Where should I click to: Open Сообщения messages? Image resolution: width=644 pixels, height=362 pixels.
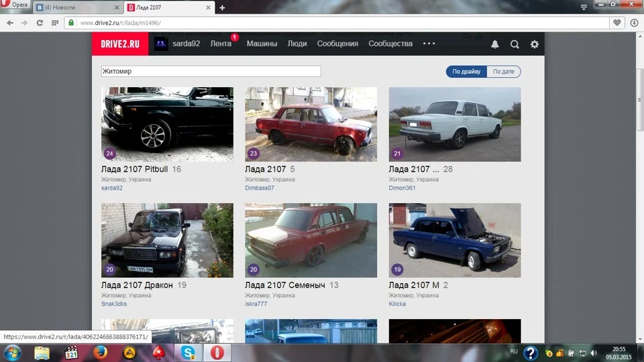[x=337, y=44]
